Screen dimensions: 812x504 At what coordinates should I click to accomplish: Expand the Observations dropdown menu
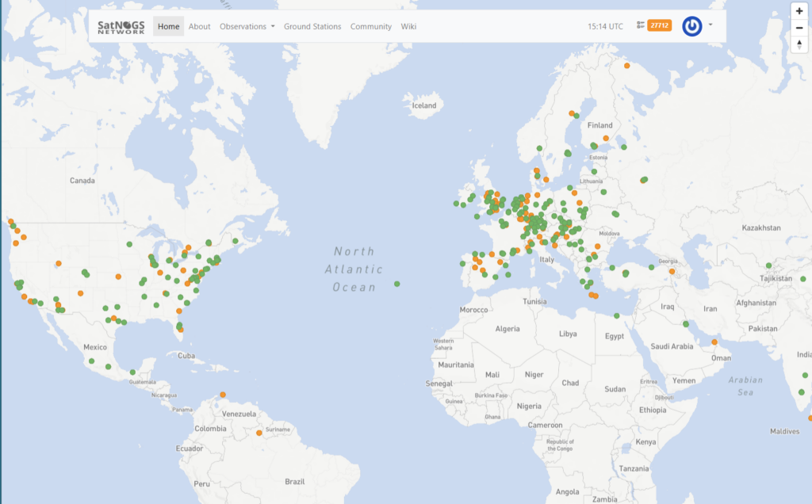tap(247, 26)
